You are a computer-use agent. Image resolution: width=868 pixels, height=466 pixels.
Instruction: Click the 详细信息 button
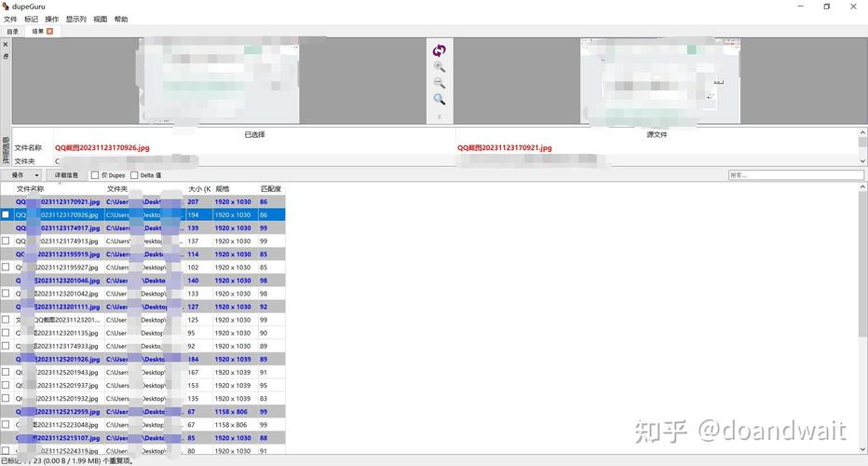[66, 175]
